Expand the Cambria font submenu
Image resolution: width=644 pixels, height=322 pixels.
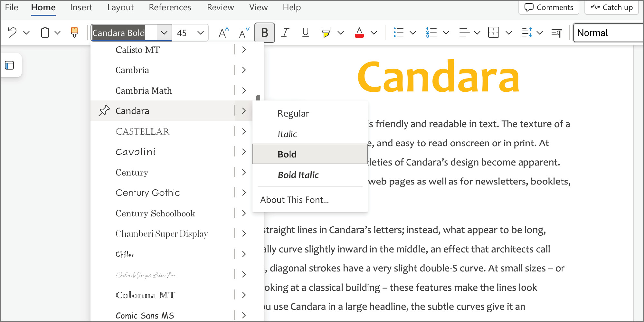click(x=244, y=70)
